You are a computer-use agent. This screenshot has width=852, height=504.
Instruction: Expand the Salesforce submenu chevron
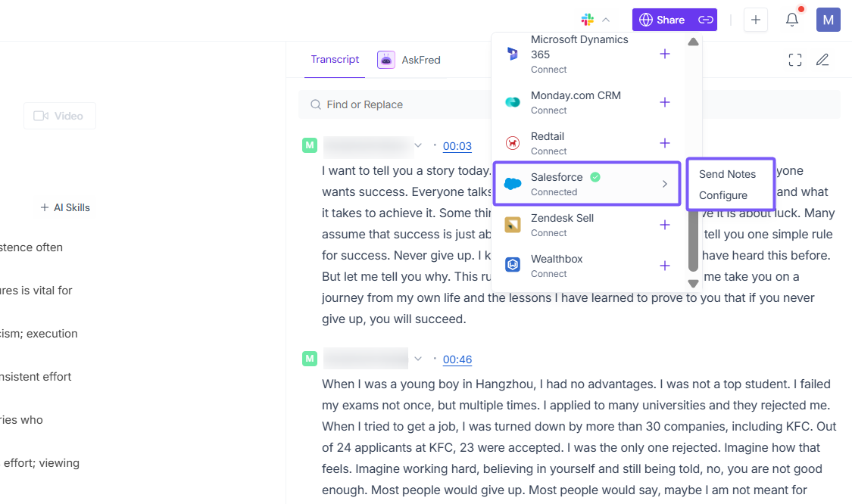(x=665, y=184)
